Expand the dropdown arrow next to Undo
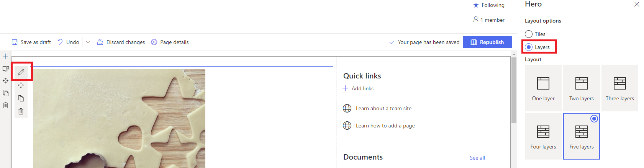This screenshot has width=644, height=168. (x=88, y=42)
